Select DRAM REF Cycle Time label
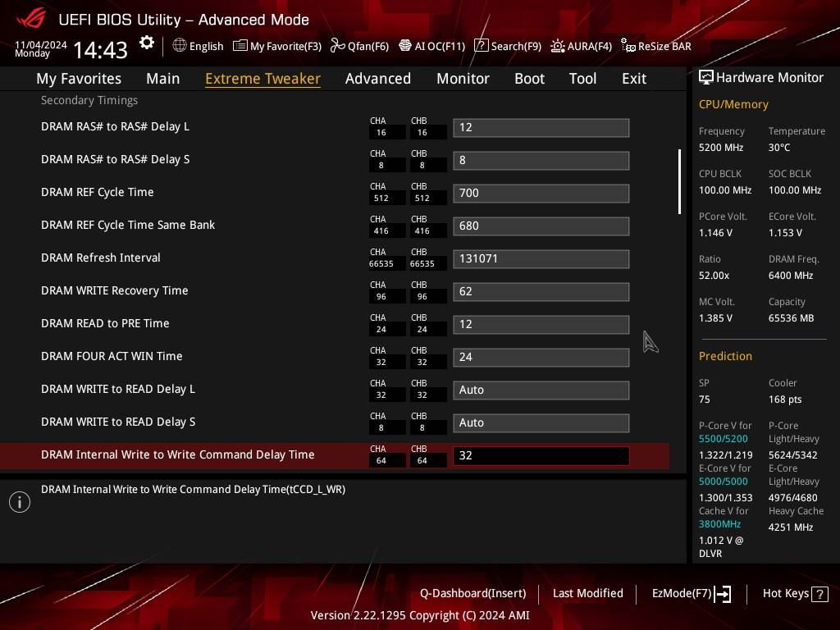Screen dimensions: 840x630 97,192
